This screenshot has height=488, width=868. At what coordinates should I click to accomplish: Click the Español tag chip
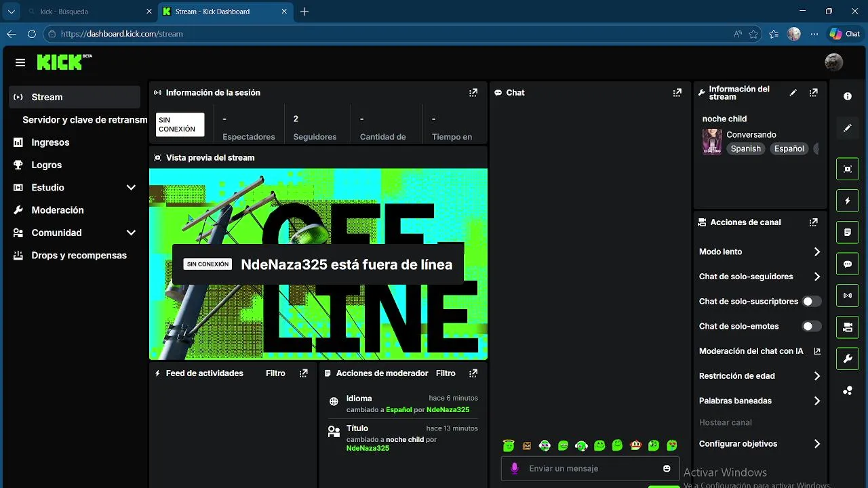pyautogui.click(x=789, y=148)
